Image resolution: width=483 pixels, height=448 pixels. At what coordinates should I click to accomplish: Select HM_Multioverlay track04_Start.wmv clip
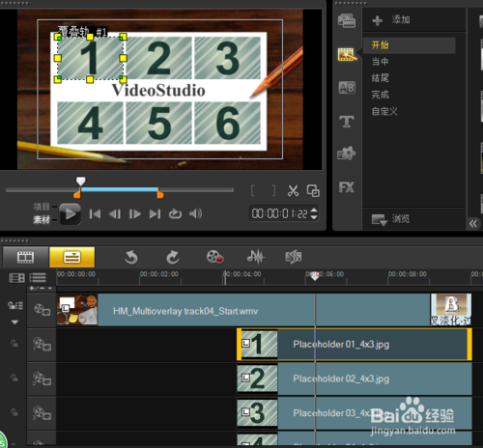pos(243,310)
